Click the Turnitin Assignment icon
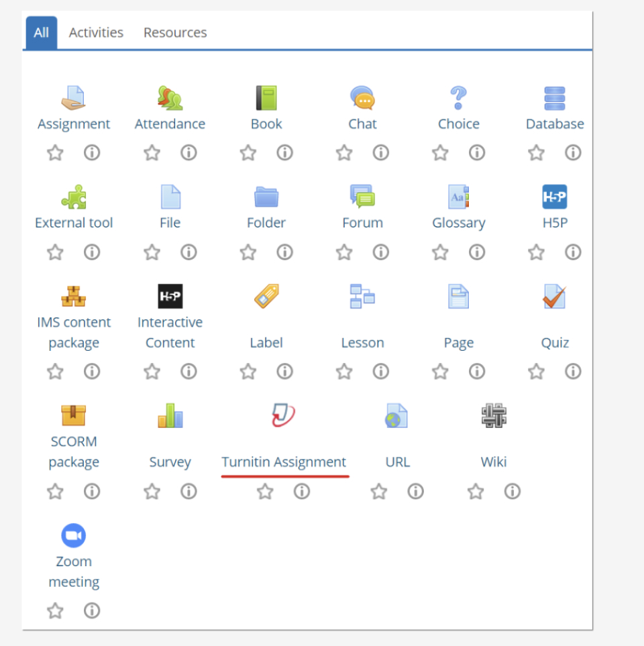644x646 pixels. click(284, 415)
